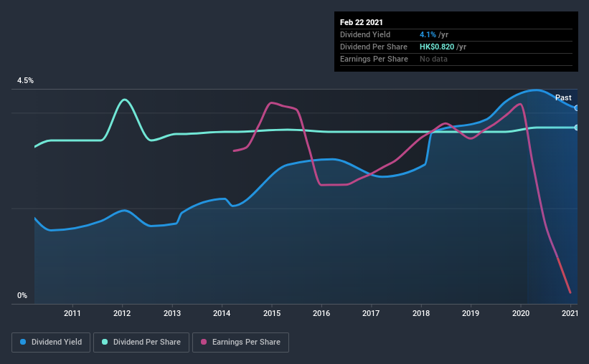
Task: Click the tooltip 'Earnings Per Share' row label
Action: (374, 59)
